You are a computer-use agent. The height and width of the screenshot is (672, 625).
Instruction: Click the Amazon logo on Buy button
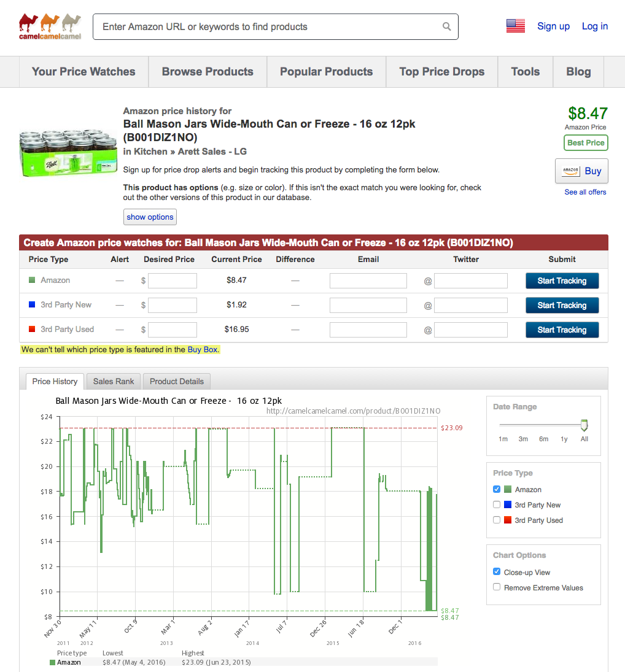click(570, 171)
